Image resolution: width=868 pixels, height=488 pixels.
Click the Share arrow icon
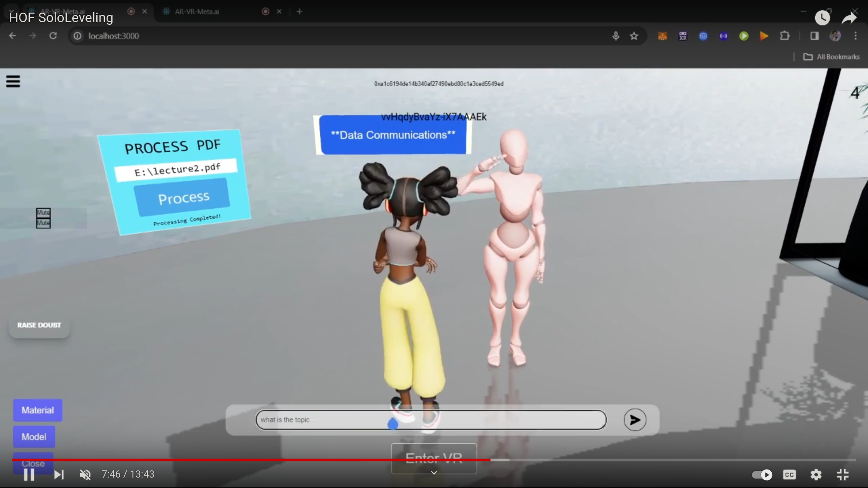(849, 18)
